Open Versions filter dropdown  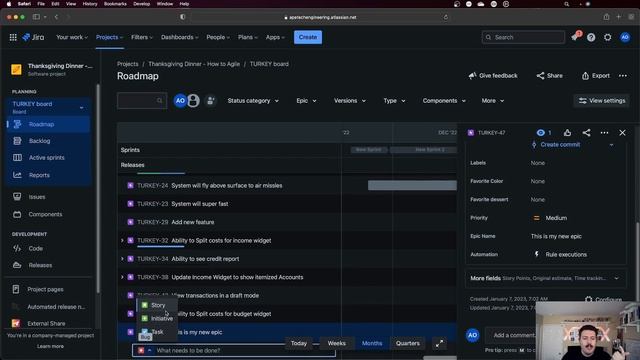(350, 101)
